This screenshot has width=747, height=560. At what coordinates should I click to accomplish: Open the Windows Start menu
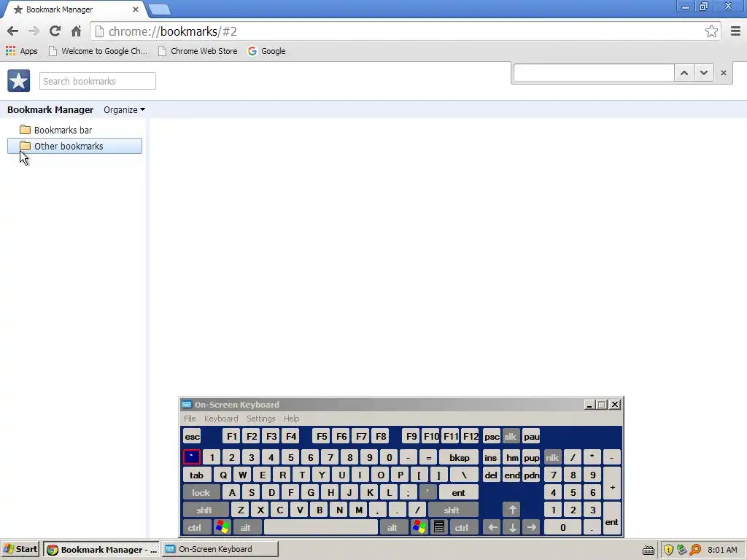(20, 550)
